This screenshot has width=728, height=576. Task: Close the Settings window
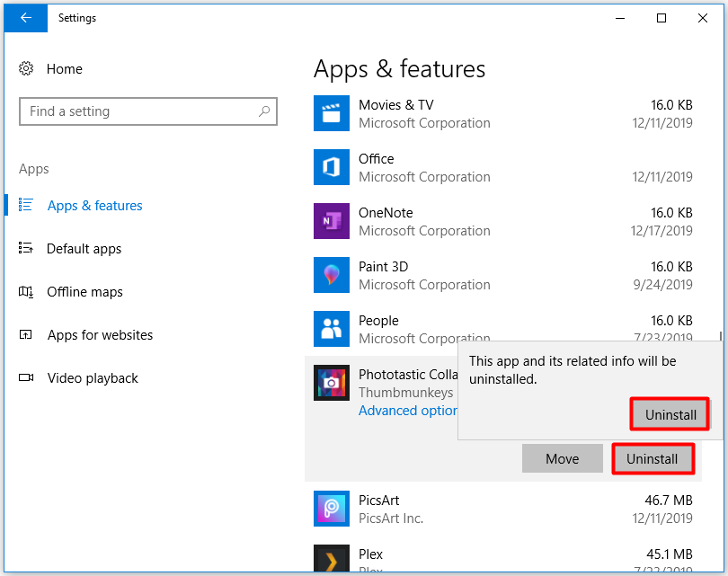(x=703, y=18)
